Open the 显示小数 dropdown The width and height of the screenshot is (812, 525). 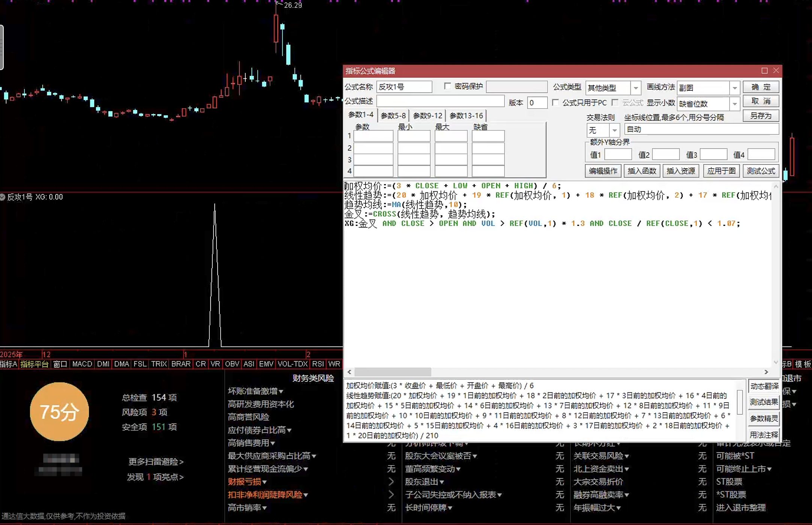coord(734,104)
